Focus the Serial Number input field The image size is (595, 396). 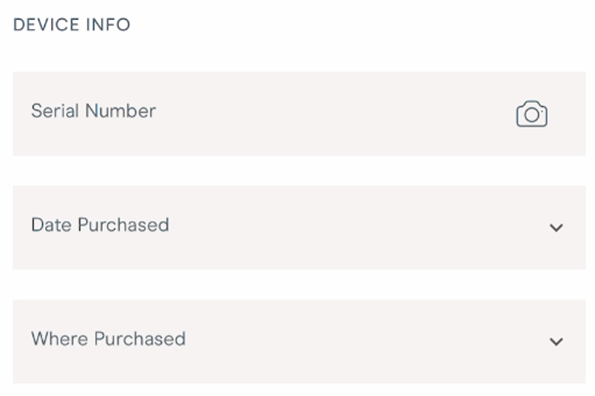299,113
